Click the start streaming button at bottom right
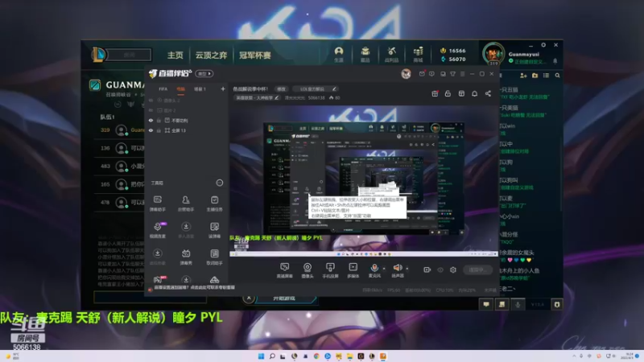Screen dimensions: 644x362 (x=477, y=269)
